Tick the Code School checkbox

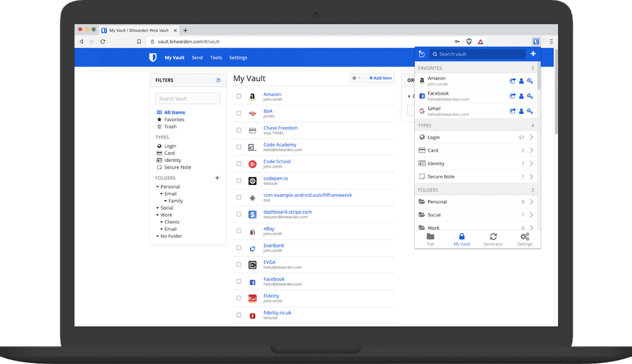[238, 164]
